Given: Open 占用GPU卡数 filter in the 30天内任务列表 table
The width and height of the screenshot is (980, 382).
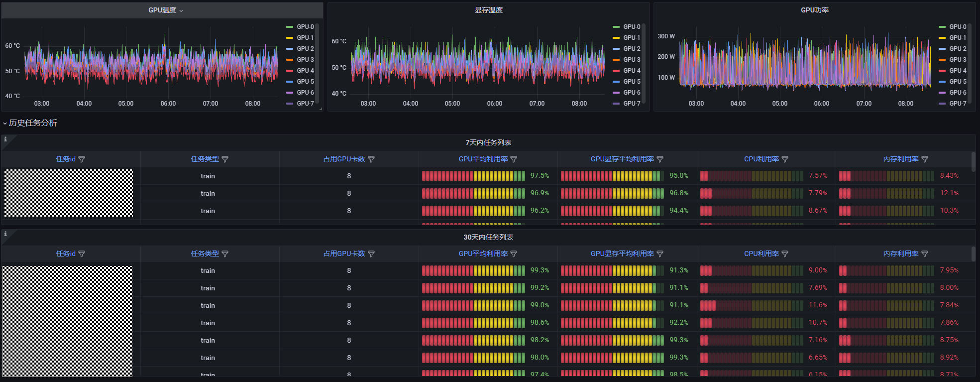Looking at the screenshot, I should click(x=371, y=254).
